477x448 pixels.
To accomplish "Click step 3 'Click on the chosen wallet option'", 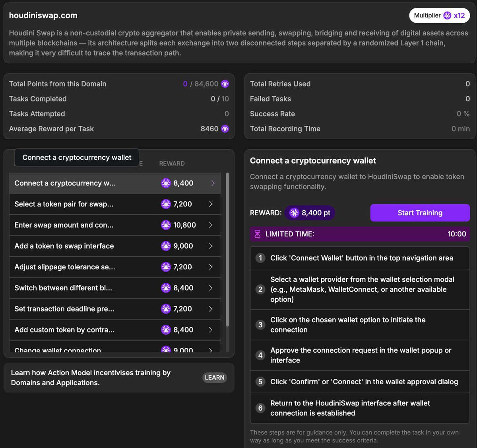I will (x=360, y=325).
